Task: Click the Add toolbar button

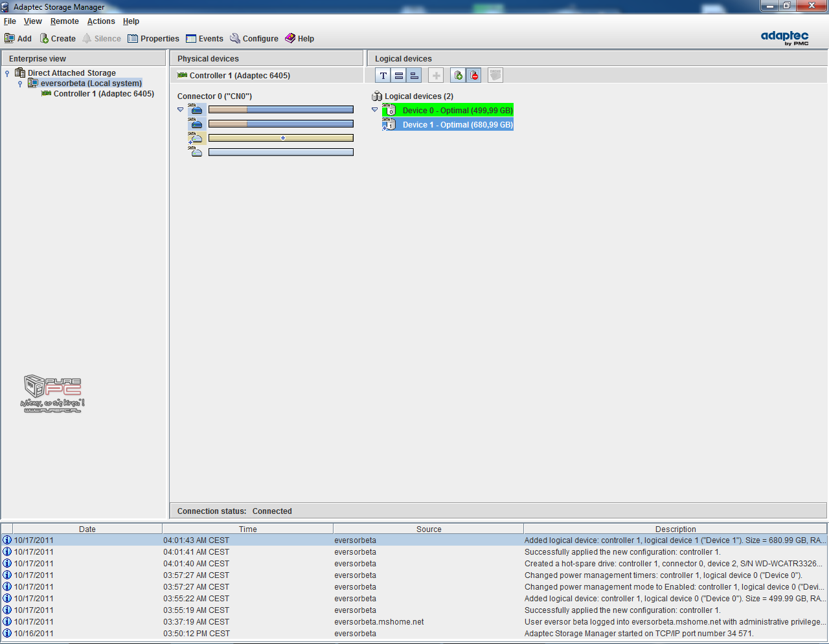Action: coord(18,39)
